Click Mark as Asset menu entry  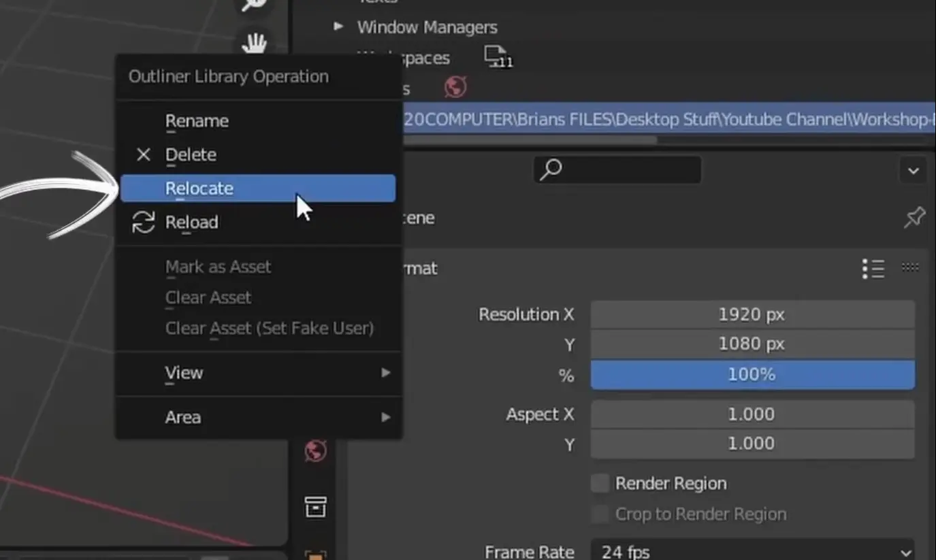pyautogui.click(x=258, y=267)
